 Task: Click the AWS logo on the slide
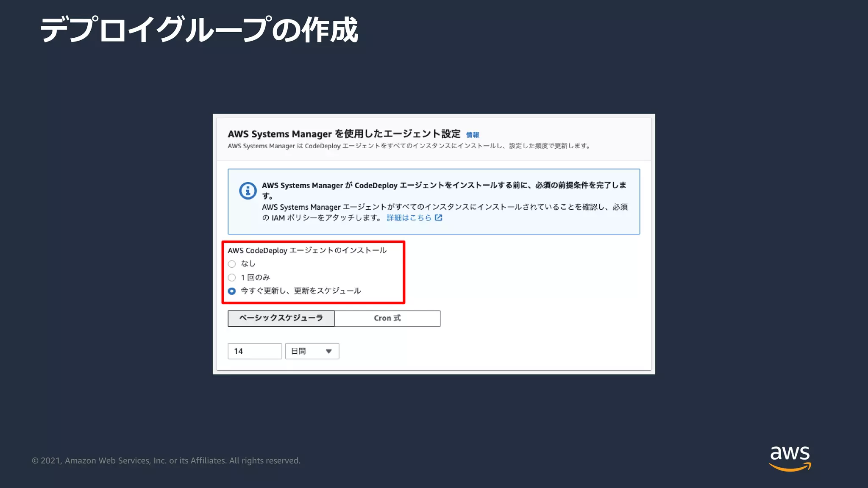[790, 458]
